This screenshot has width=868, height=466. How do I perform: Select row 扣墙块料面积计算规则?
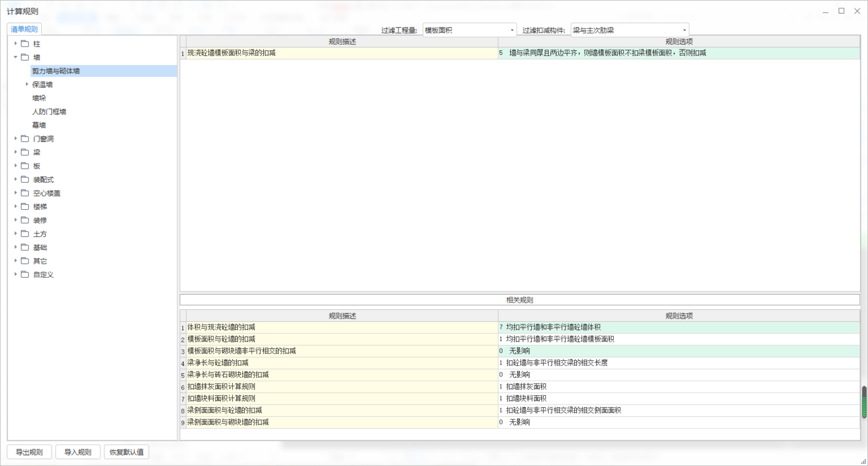pos(342,399)
